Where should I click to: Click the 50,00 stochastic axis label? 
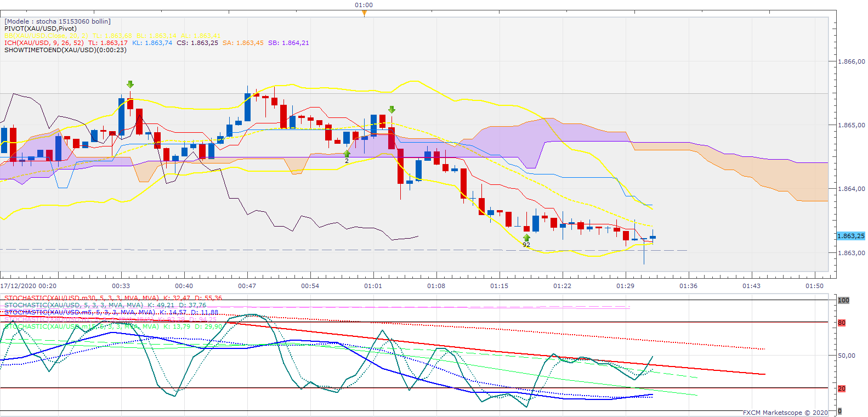tap(847, 356)
